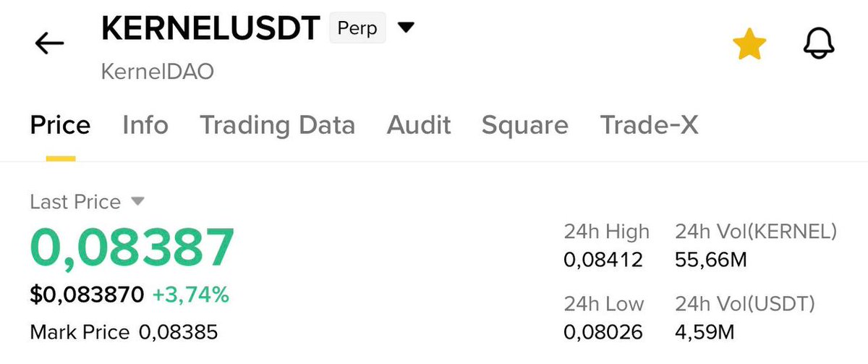Open the Trading Data tab

click(x=278, y=125)
